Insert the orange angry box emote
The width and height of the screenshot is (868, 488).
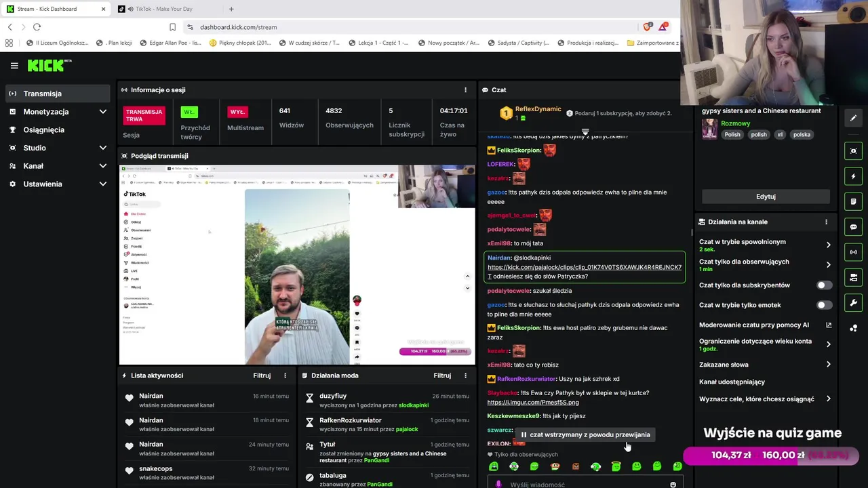coord(575,466)
